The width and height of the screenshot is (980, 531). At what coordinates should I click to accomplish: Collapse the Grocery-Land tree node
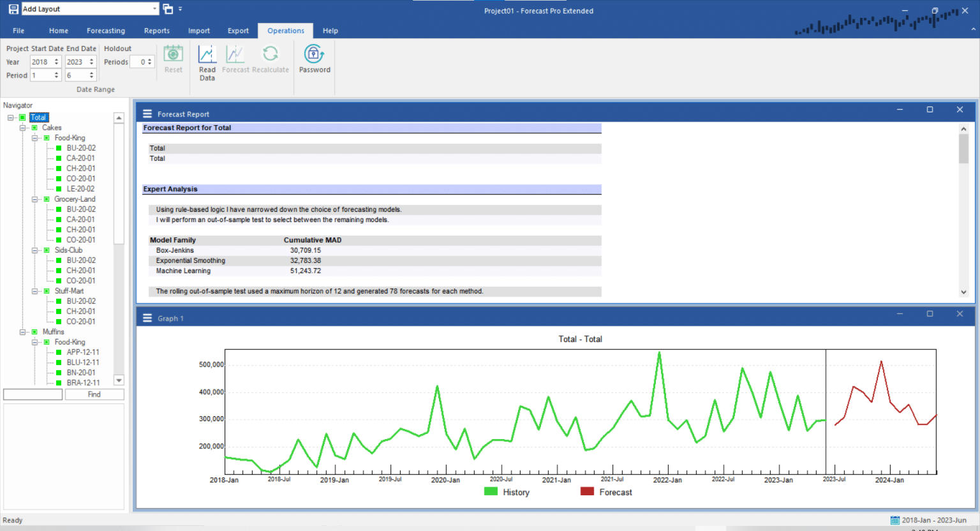(x=34, y=199)
